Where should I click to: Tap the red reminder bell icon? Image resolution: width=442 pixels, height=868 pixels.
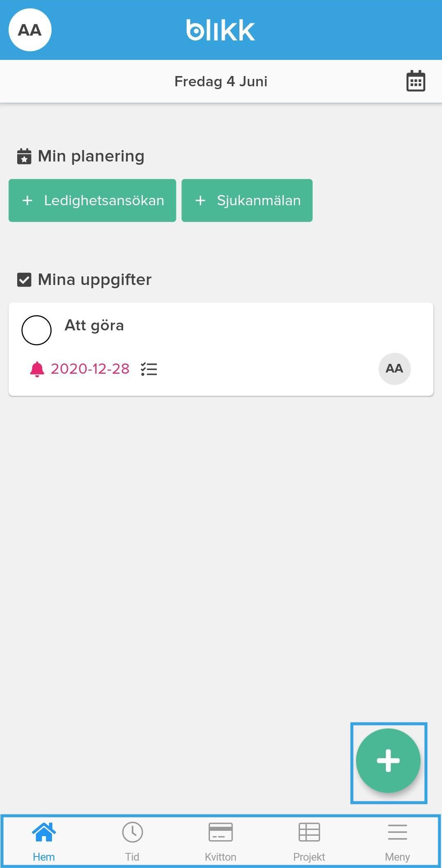(x=37, y=369)
